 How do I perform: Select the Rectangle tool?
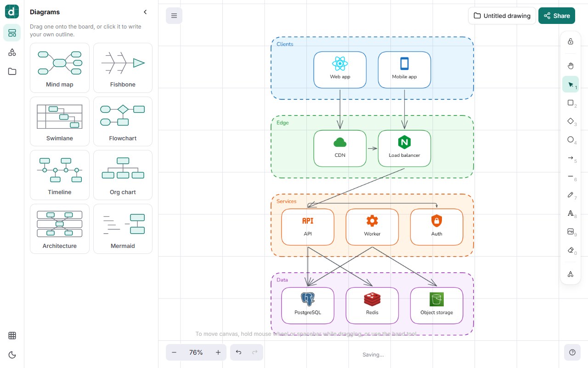tap(571, 103)
